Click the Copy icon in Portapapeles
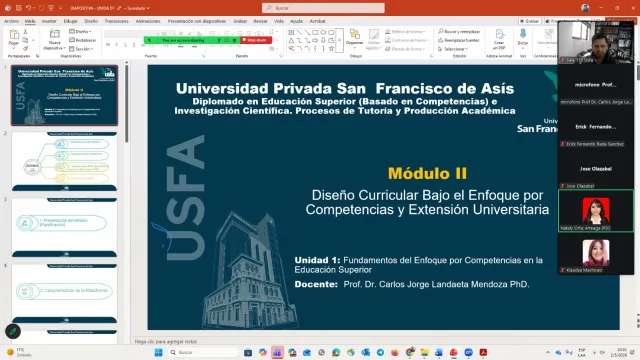The image size is (640, 360). coord(25,40)
